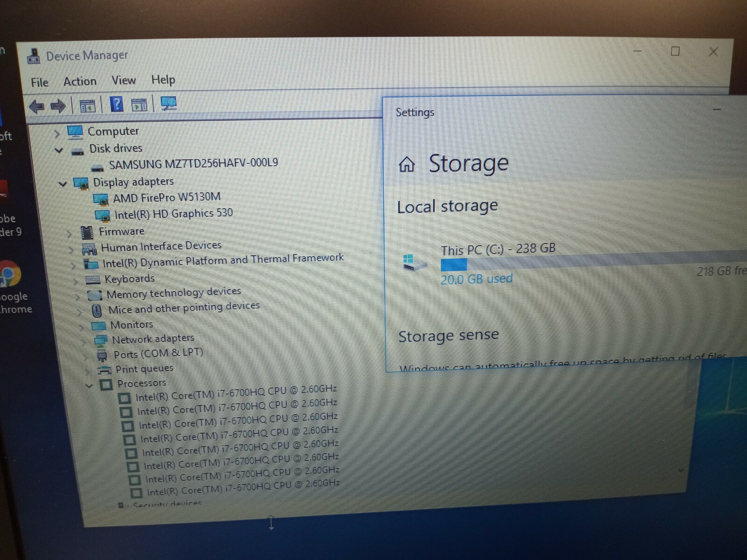The width and height of the screenshot is (747, 560).
Task: Open the Properties toolbar icon
Action: pyautogui.click(x=87, y=106)
